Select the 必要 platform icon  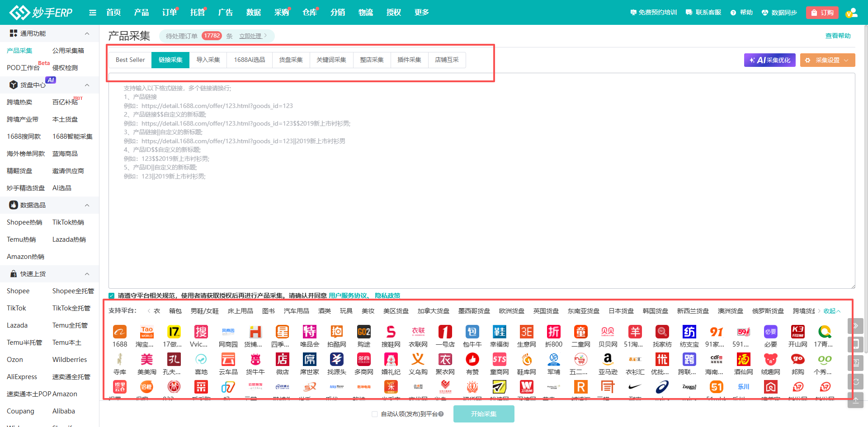coord(771,332)
